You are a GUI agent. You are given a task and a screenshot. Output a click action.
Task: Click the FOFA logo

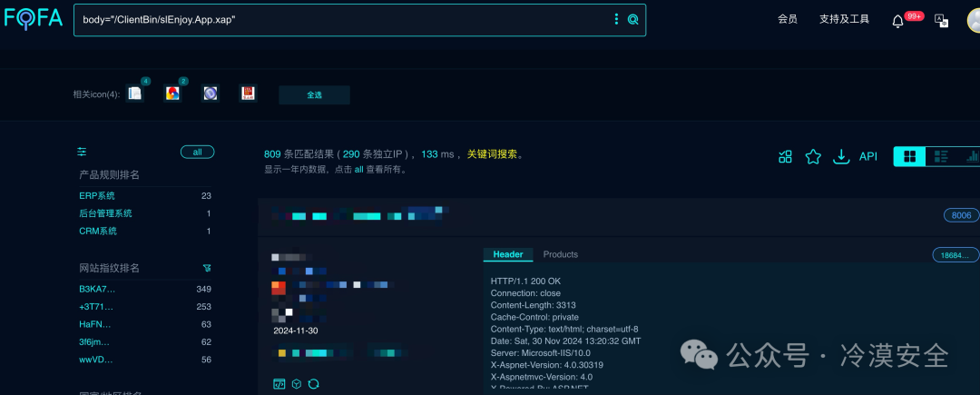click(x=34, y=19)
